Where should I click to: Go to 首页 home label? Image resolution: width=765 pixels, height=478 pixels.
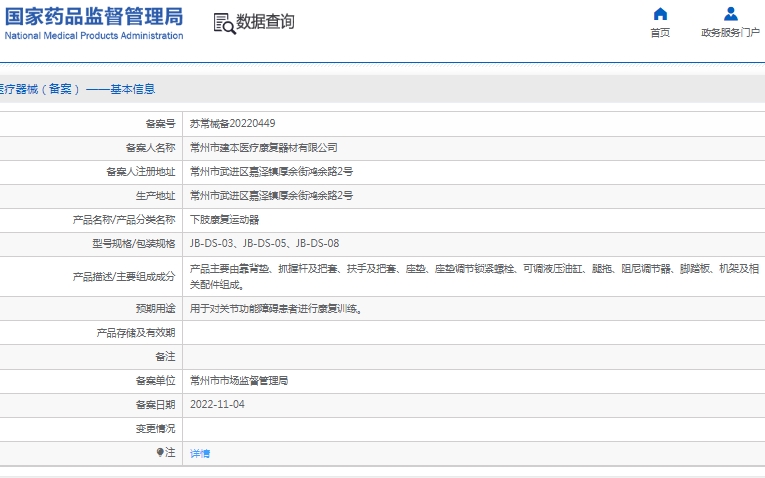pyautogui.click(x=660, y=33)
